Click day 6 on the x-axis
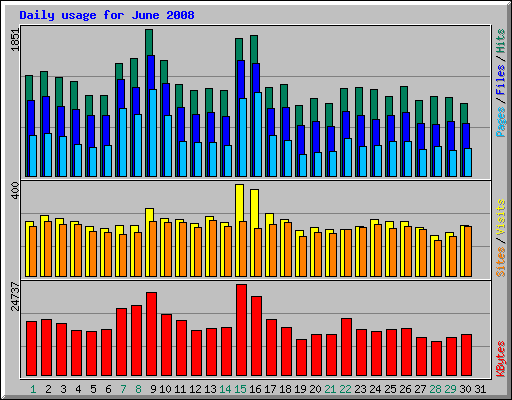 108,389
